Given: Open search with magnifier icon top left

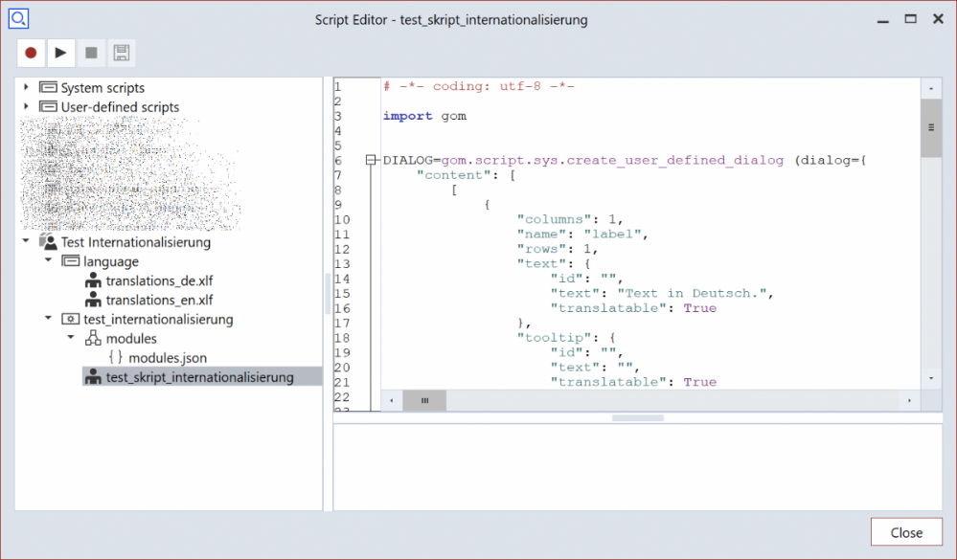Looking at the screenshot, I should (18, 18).
